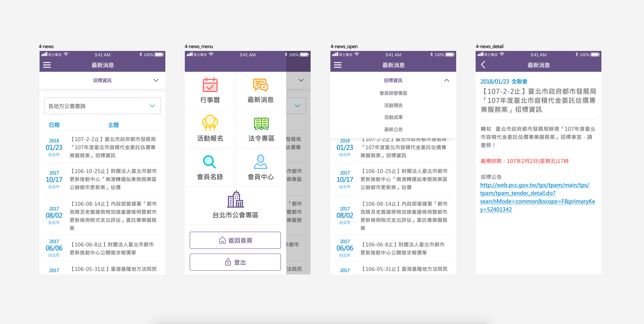Select the 行事曆 calendar icon in the menu
The width and height of the screenshot is (644, 324).
[x=210, y=90]
